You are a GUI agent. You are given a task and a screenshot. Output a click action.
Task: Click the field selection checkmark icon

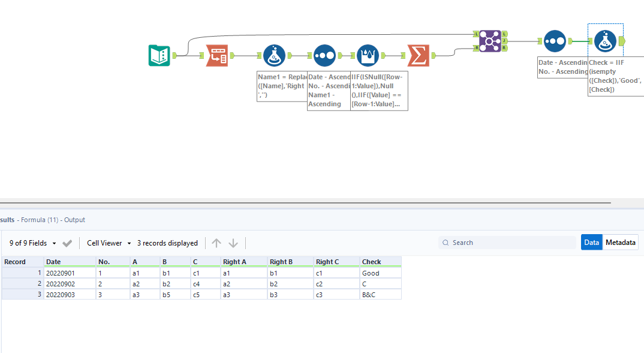click(x=67, y=243)
